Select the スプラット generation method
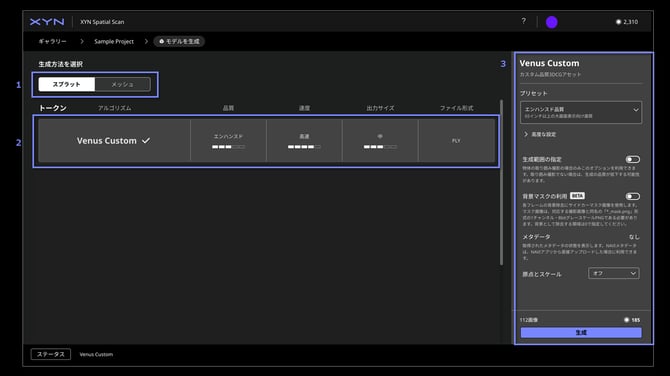 coord(67,84)
